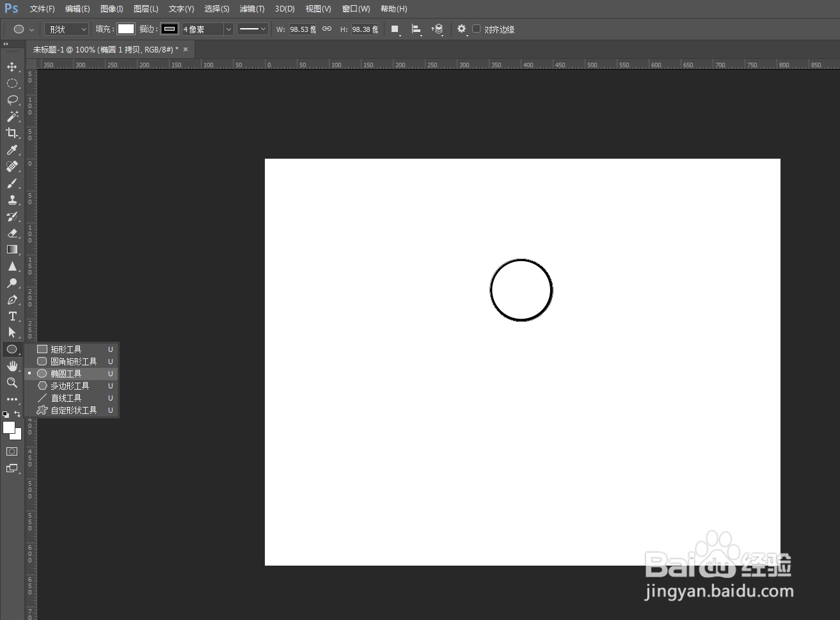The image size is (840, 620).
Task: Open the Image menu
Action: [x=112, y=9]
